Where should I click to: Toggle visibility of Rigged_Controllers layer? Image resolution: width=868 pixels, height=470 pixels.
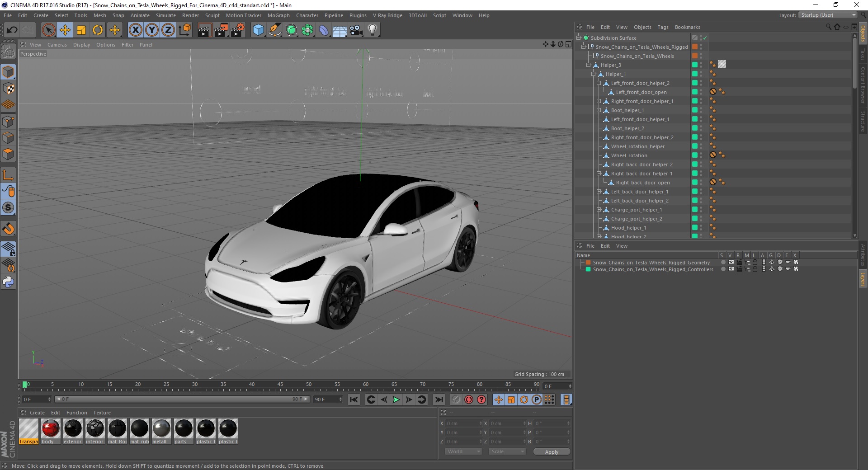click(731, 269)
